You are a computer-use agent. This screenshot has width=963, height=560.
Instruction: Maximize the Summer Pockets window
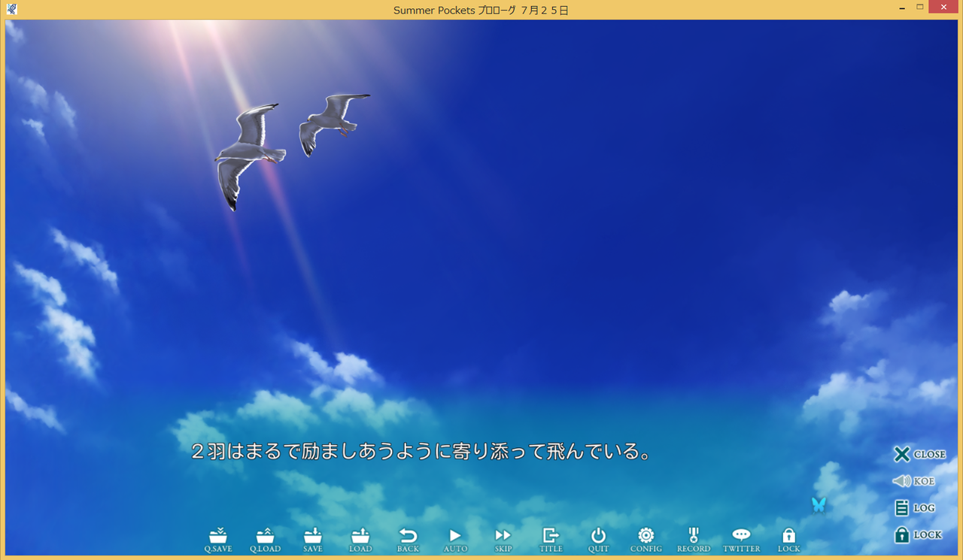coord(919,8)
